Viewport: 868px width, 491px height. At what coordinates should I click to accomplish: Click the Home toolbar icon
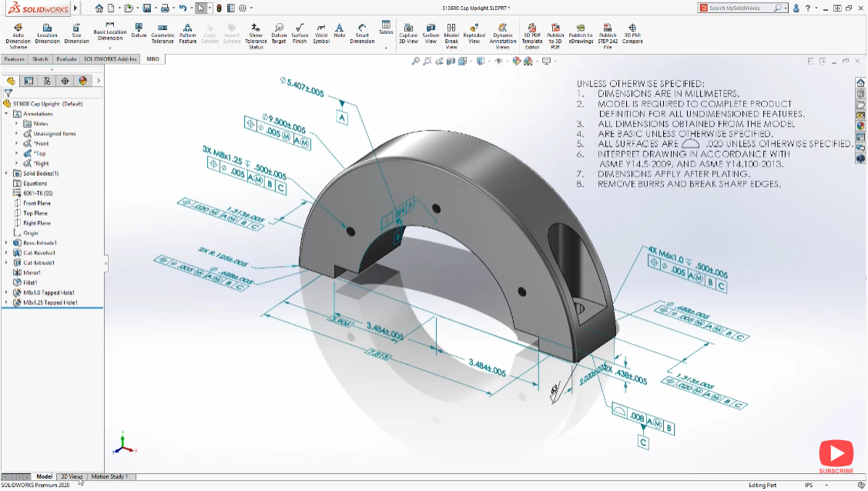tap(99, 8)
